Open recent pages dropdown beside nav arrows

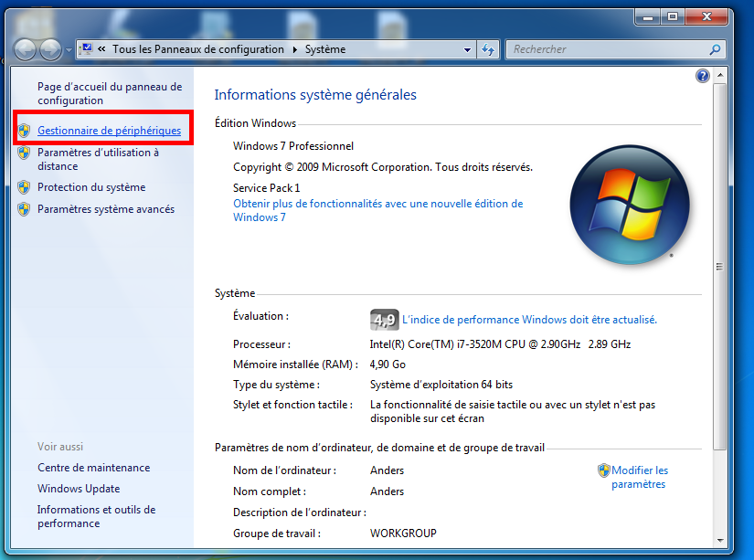tap(69, 50)
